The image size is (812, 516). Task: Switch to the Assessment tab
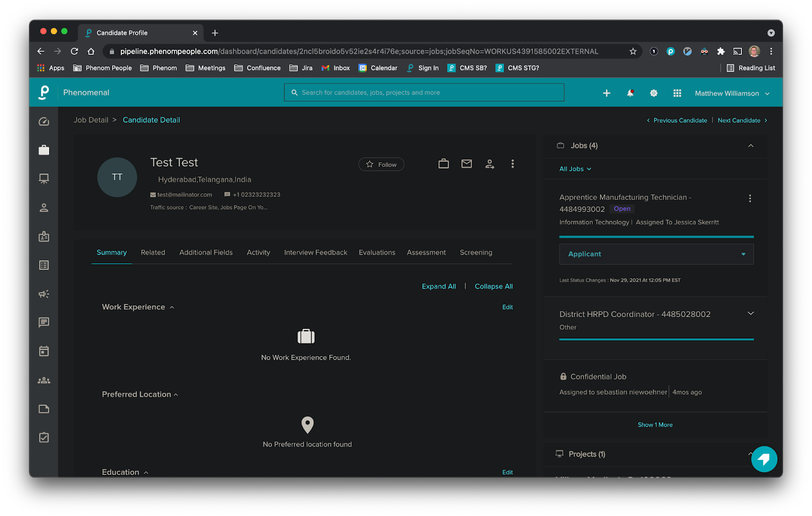426,252
